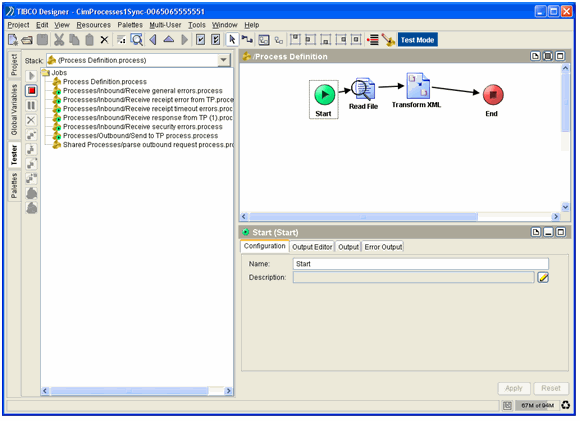Open the Resources menu
Screen dimensions: 580x421
[x=94, y=25]
